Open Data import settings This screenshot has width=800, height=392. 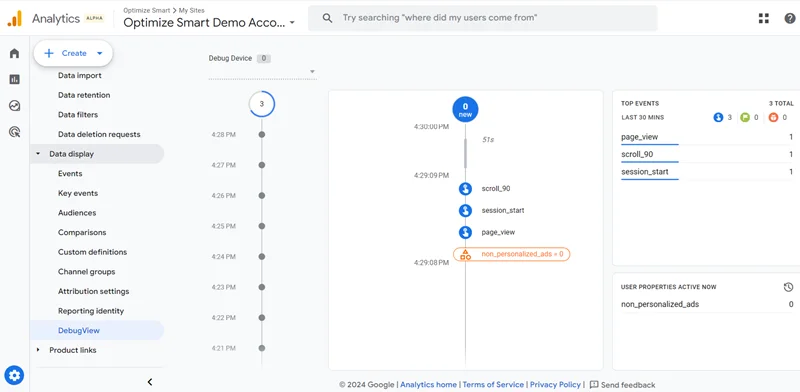[80, 76]
